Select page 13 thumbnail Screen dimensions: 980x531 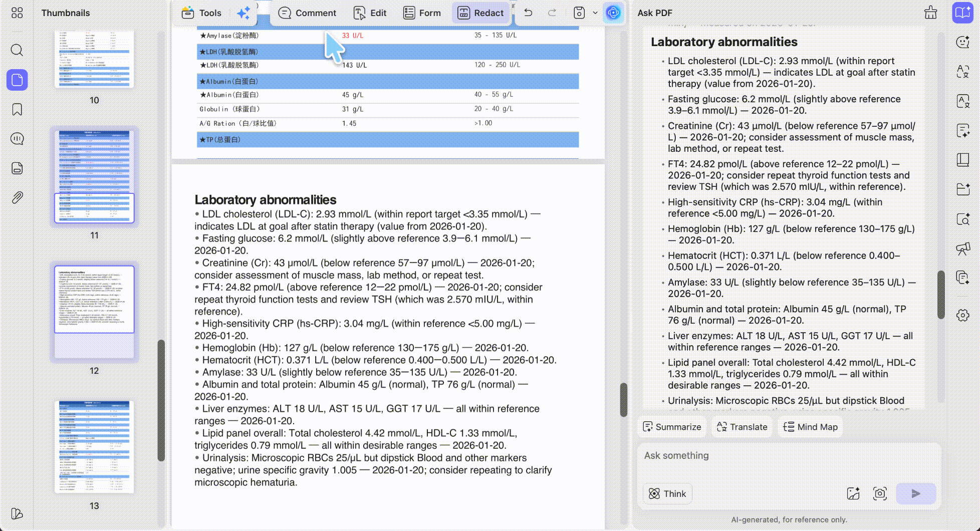tap(94, 447)
